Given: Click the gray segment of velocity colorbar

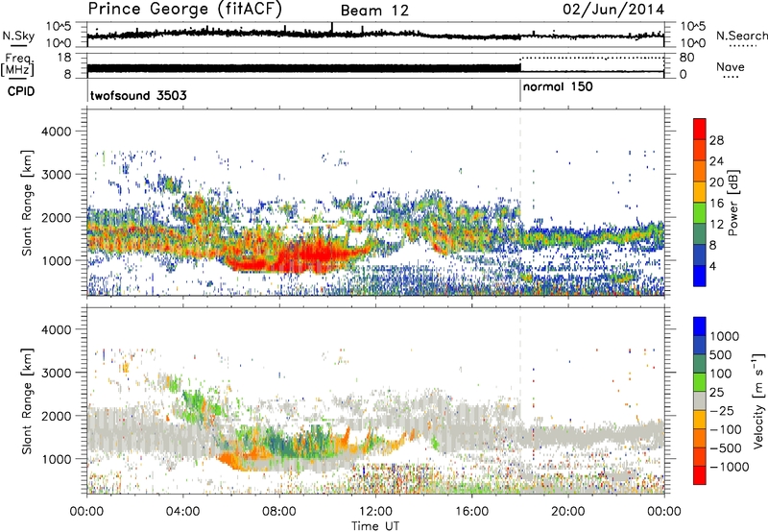Looking at the screenshot, I should coord(700,401).
